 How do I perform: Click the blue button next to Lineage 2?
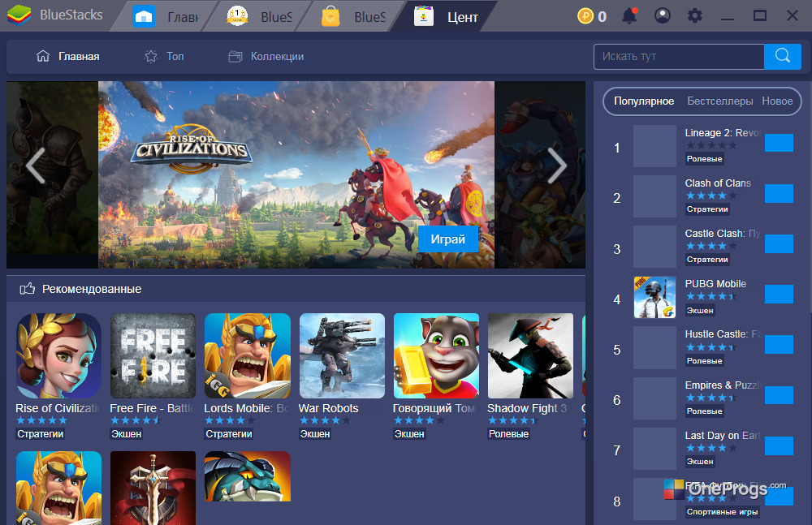coord(779,143)
